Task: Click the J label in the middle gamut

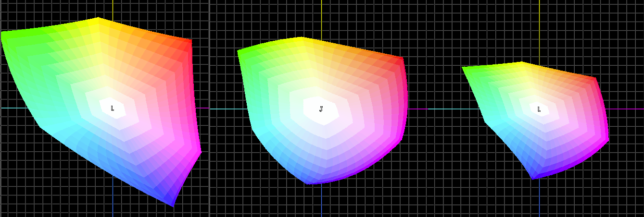Action: (321, 109)
